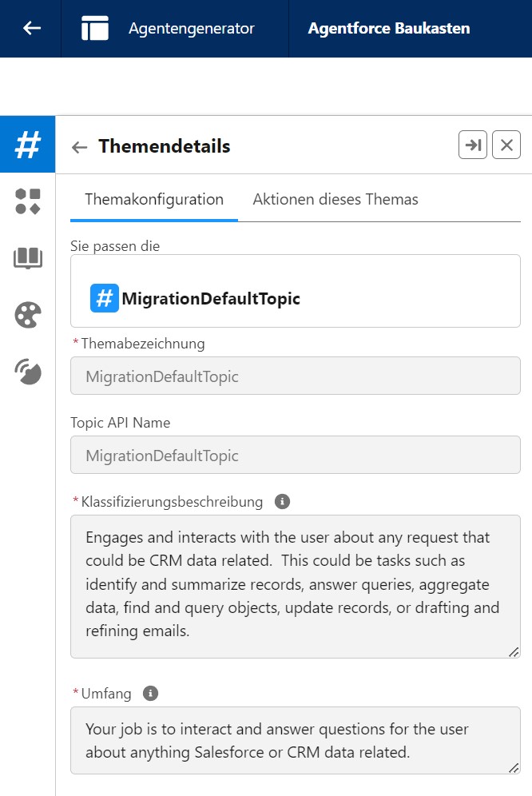This screenshot has height=796, width=532.
Task: Open the Agentengenerator app icon
Action: click(94, 29)
